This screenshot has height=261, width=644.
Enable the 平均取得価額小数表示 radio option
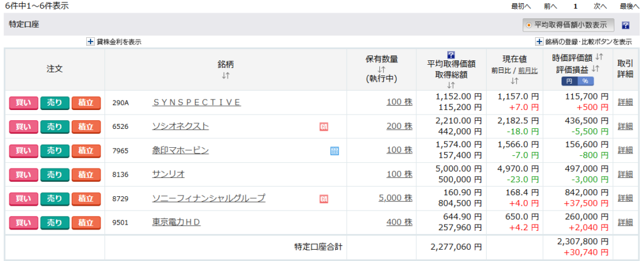tap(530, 26)
